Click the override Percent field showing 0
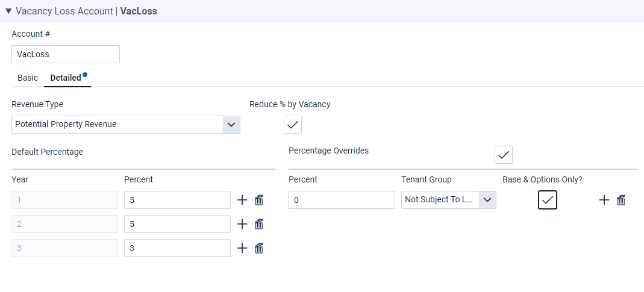This screenshot has width=644, height=292. (342, 200)
